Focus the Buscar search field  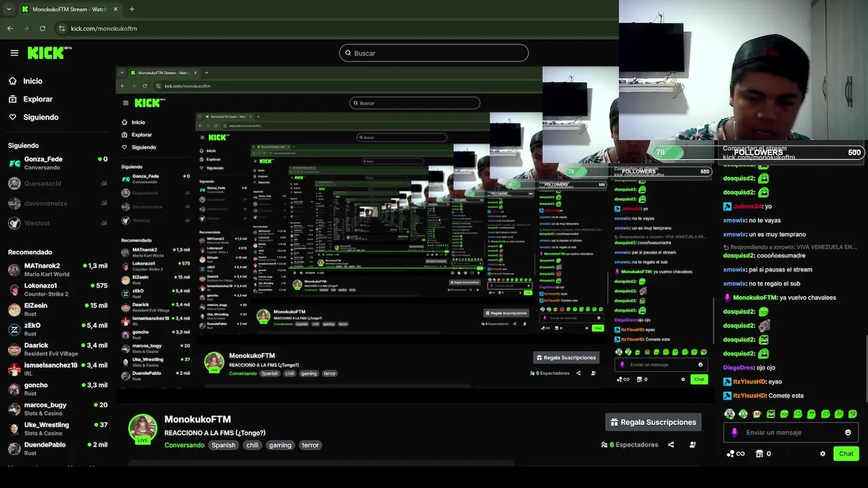[x=434, y=53]
